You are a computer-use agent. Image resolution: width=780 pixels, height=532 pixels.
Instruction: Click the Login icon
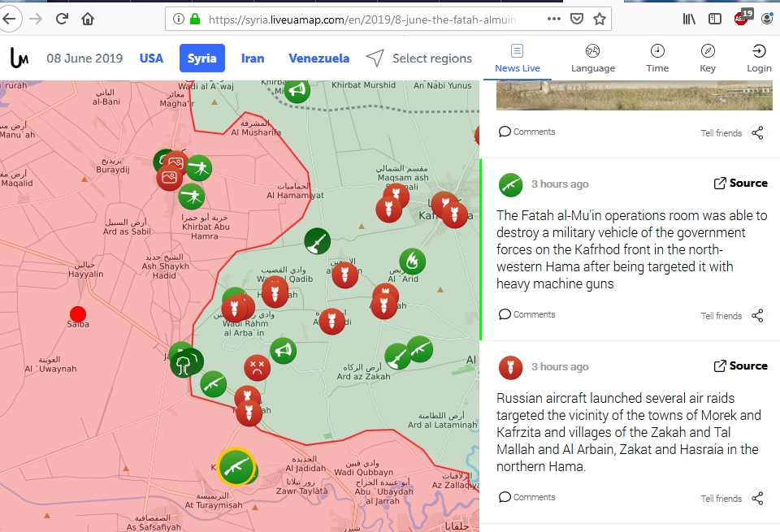click(759, 58)
